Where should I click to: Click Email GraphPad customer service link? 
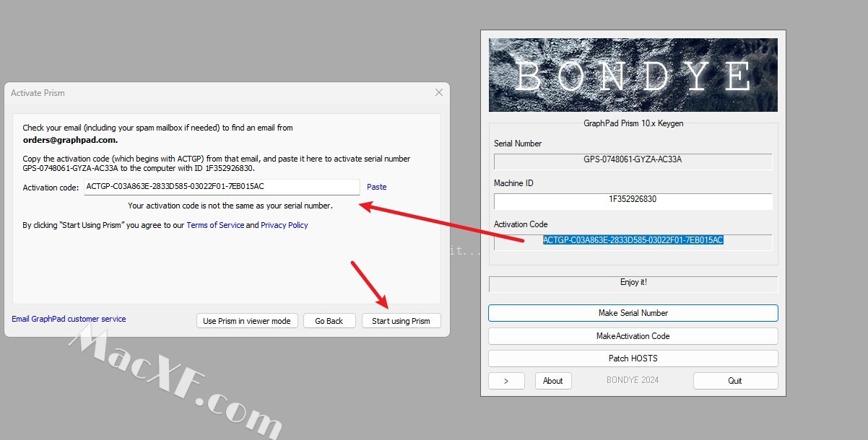coord(69,319)
